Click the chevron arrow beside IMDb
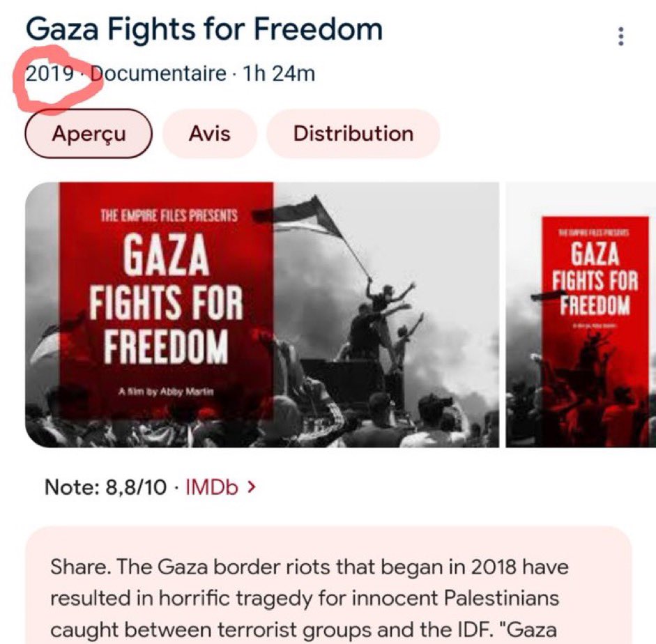The width and height of the screenshot is (656, 644). coord(251,487)
